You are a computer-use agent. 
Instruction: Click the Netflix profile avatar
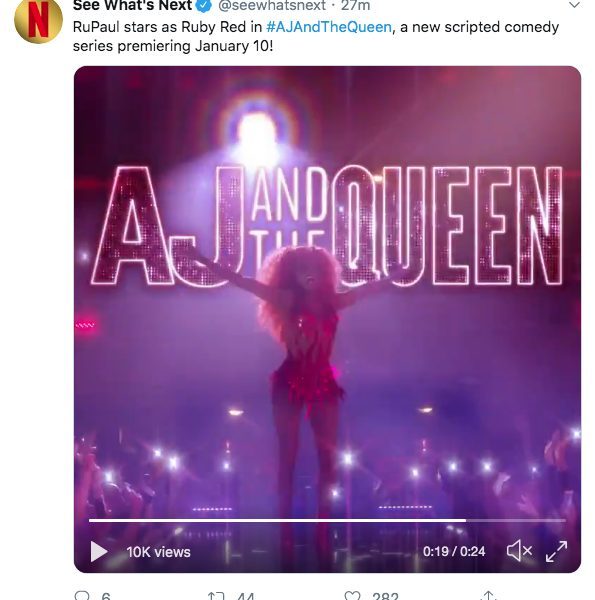(x=38, y=20)
